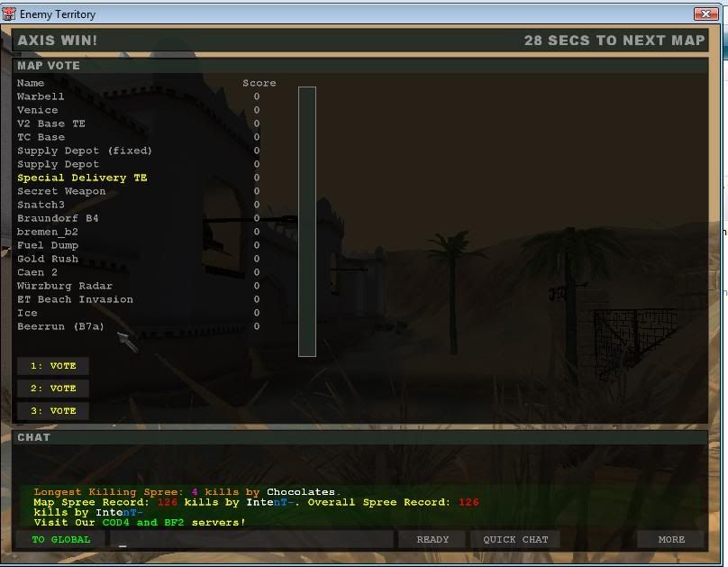Click the map list vertical scrollbar

coord(307,222)
